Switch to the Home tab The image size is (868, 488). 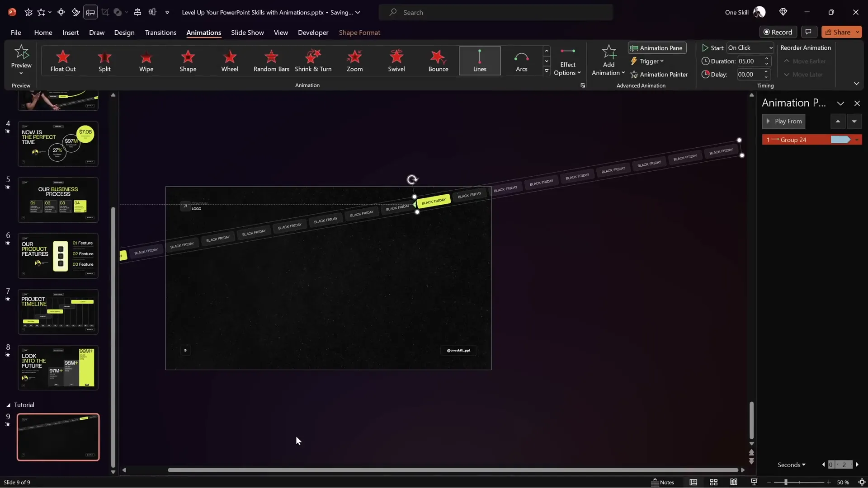click(x=43, y=33)
